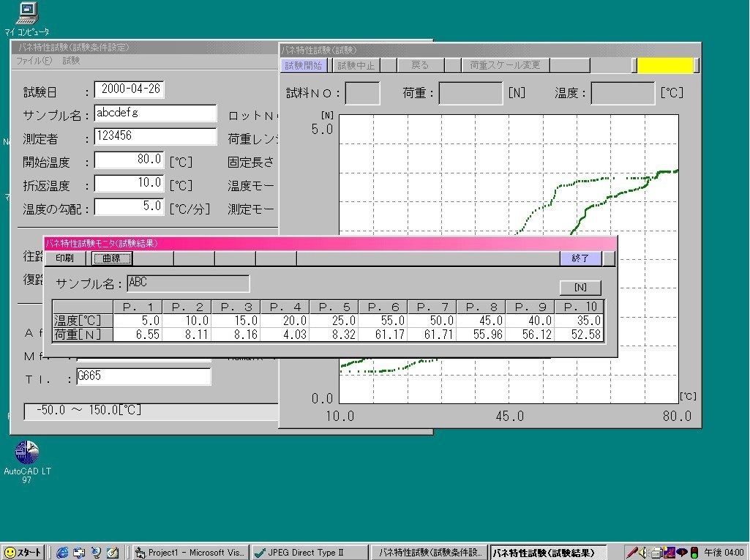Click the 終了 button to close results
The width and height of the screenshot is (750, 560).
(581, 258)
